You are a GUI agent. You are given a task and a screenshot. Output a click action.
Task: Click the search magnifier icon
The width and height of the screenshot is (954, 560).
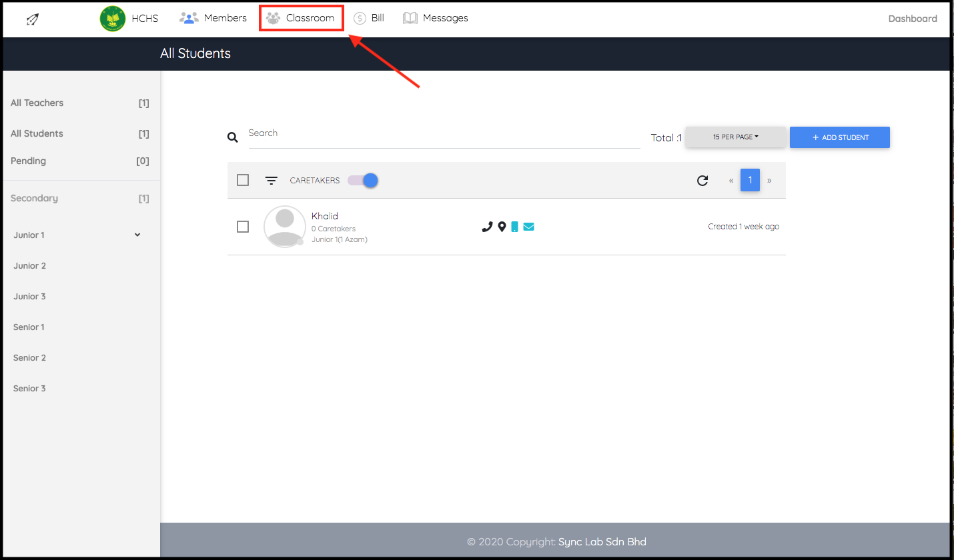pyautogui.click(x=233, y=137)
